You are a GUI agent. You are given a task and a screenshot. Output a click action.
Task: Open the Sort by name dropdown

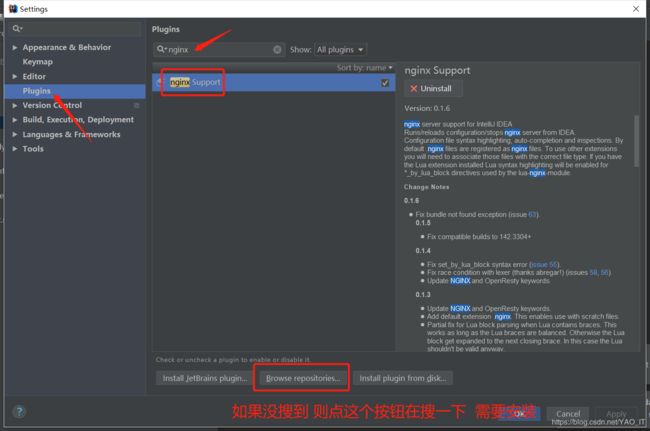(364, 68)
